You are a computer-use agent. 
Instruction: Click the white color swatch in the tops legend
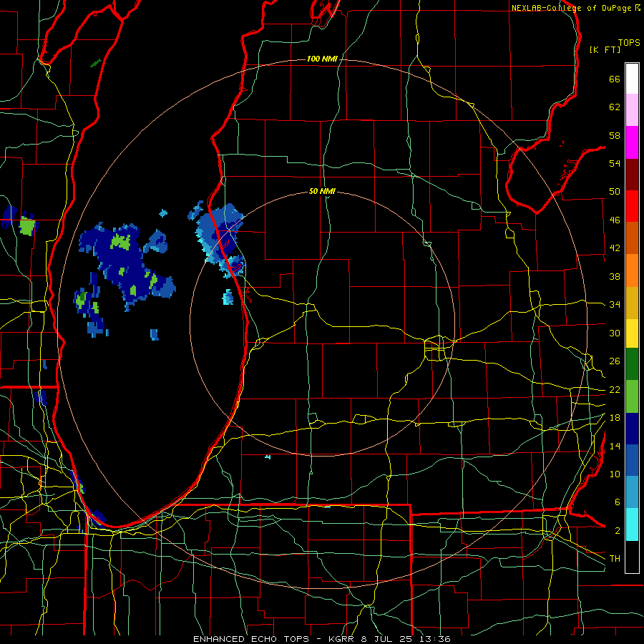pyautogui.click(x=632, y=79)
